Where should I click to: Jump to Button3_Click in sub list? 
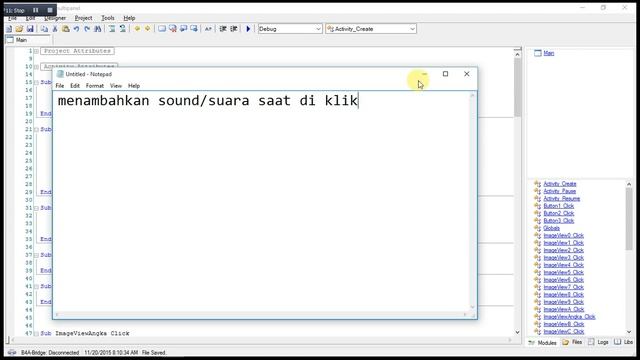(559, 221)
